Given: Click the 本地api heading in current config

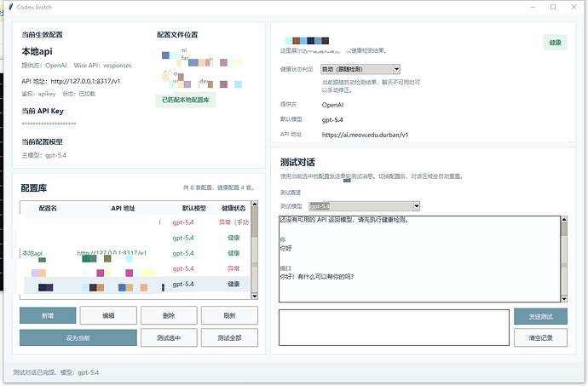Looking at the screenshot, I should pyautogui.click(x=37, y=51).
